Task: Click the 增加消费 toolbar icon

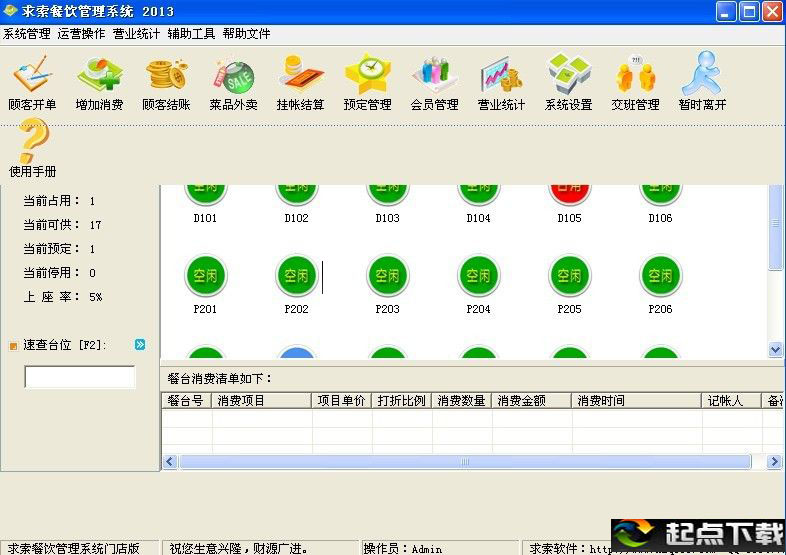Action: point(99,83)
